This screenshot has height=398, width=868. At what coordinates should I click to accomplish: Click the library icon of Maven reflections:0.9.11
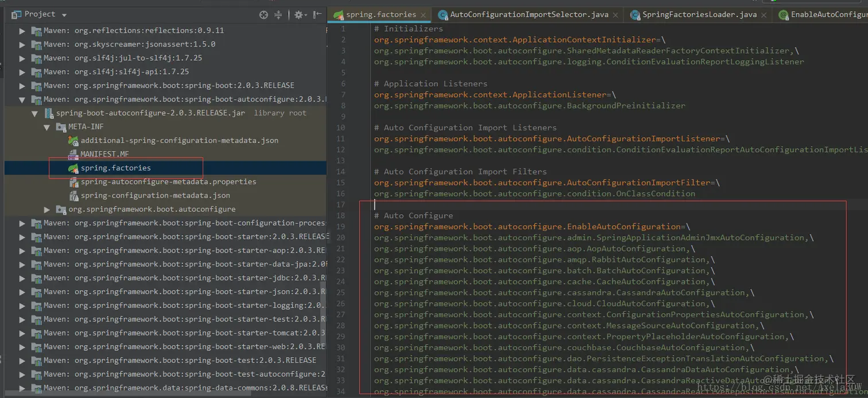(36, 30)
